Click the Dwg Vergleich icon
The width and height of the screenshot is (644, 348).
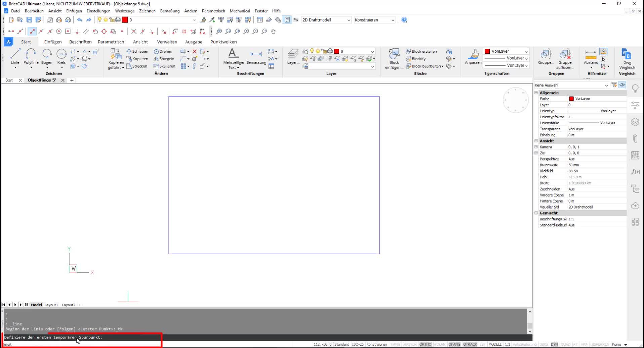(627, 58)
